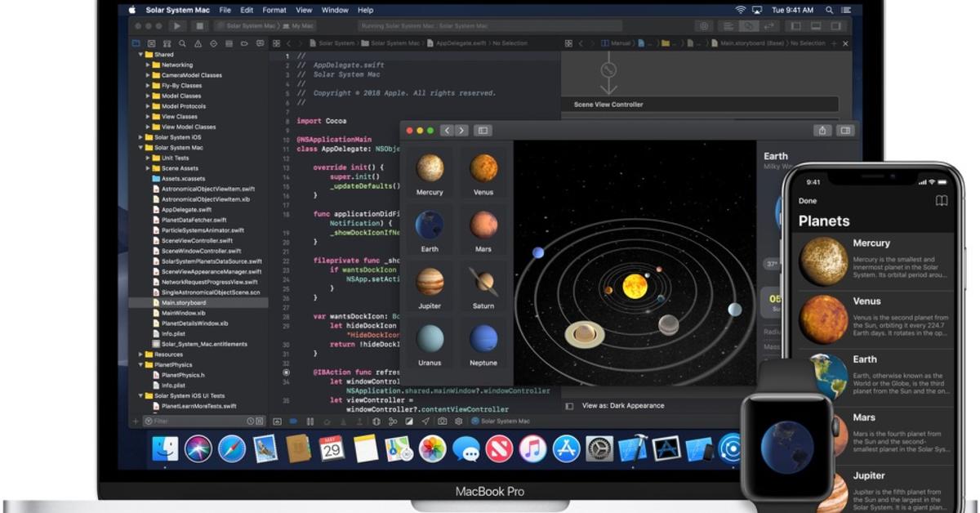This screenshot has width=980, height=513.
Task: Close the assistant editor with the X
Action: point(845,43)
